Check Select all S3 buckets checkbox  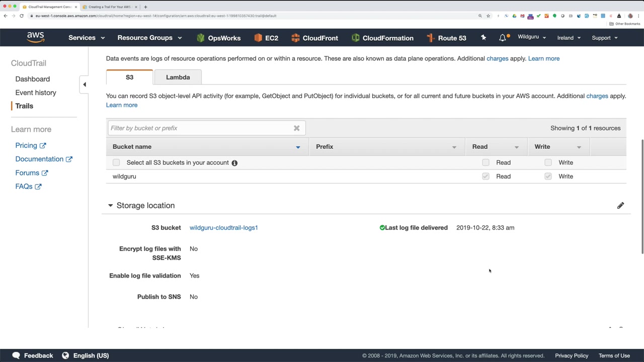[x=116, y=162]
